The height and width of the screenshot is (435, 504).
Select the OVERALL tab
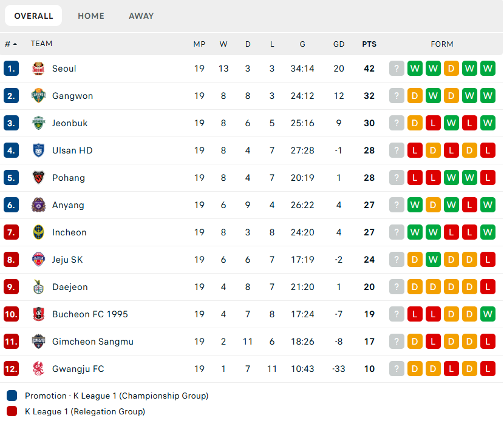click(x=33, y=16)
